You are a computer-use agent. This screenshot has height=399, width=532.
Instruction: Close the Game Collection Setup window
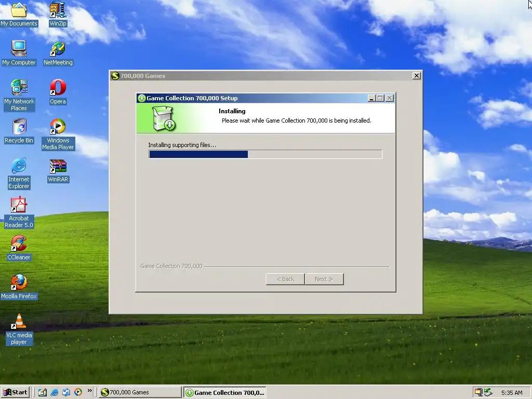pyautogui.click(x=390, y=98)
